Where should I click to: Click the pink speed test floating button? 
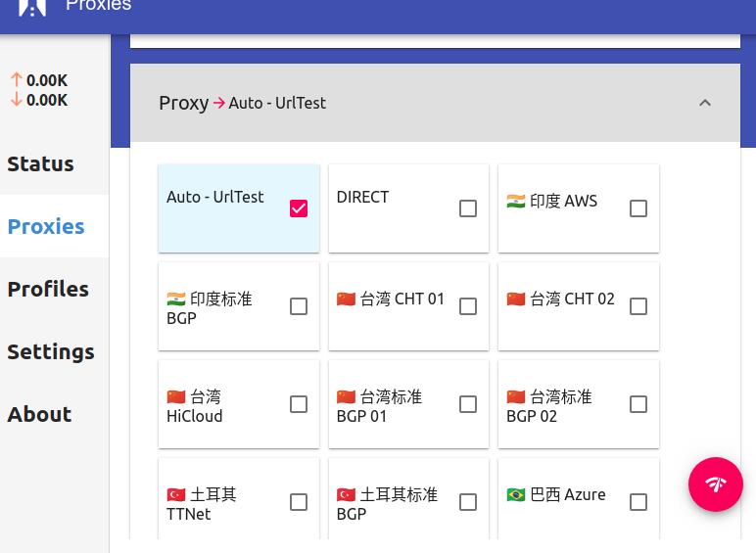[715, 484]
